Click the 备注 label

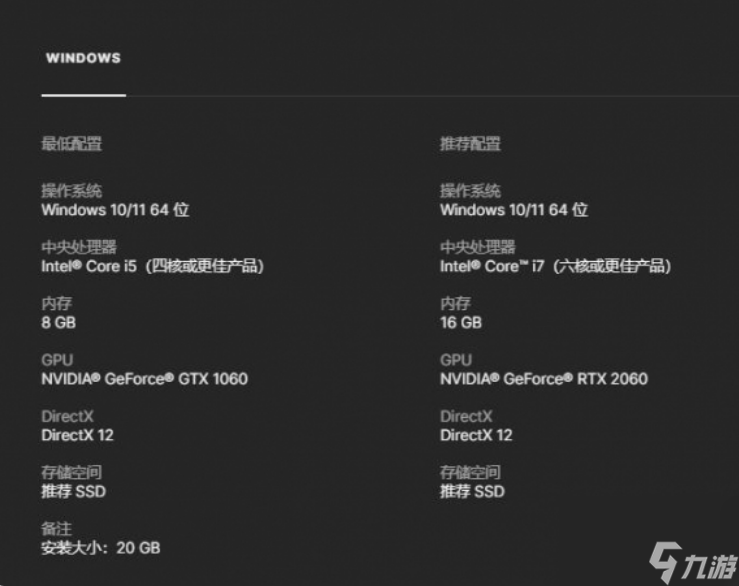tap(57, 528)
